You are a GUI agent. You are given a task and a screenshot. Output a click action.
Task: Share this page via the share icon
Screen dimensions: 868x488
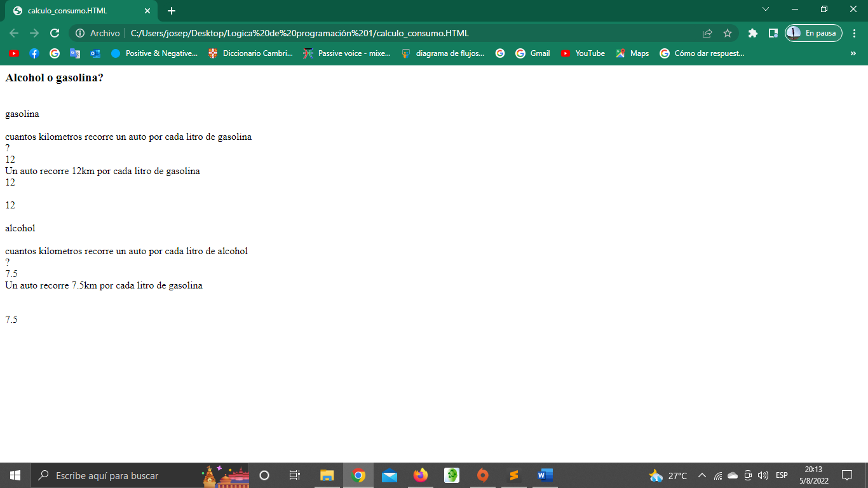coord(707,33)
